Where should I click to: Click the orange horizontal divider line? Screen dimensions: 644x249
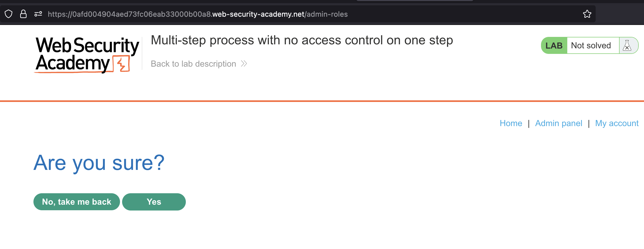pos(322,101)
